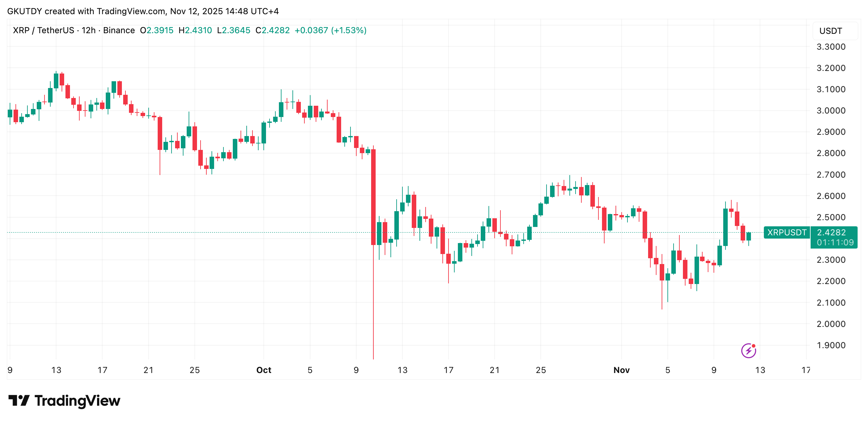Click the green XRPUSDT symbol price tag

click(786, 232)
